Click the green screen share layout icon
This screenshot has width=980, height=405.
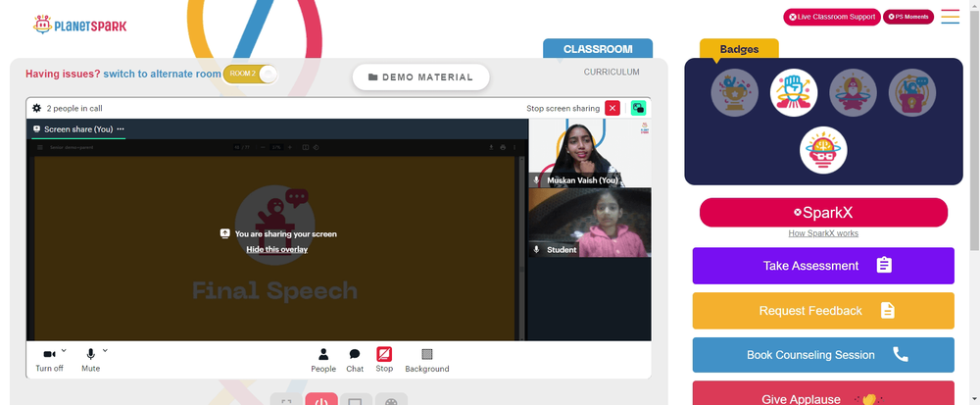638,108
